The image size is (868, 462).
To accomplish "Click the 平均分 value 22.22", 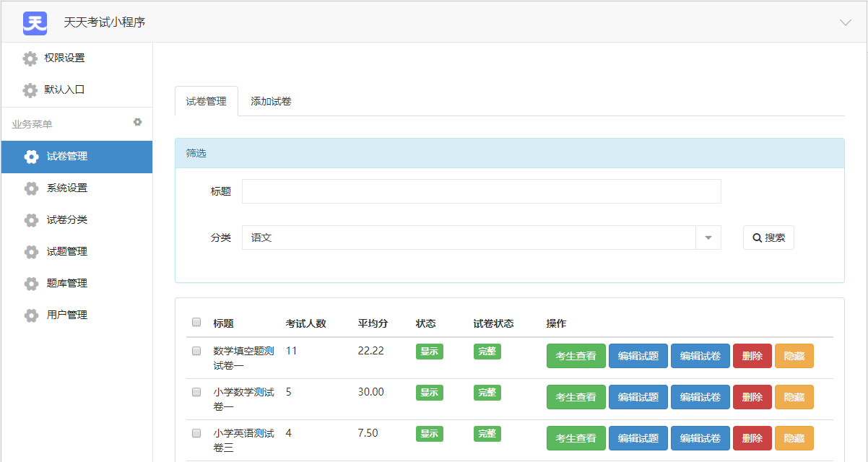I will click(371, 351).
